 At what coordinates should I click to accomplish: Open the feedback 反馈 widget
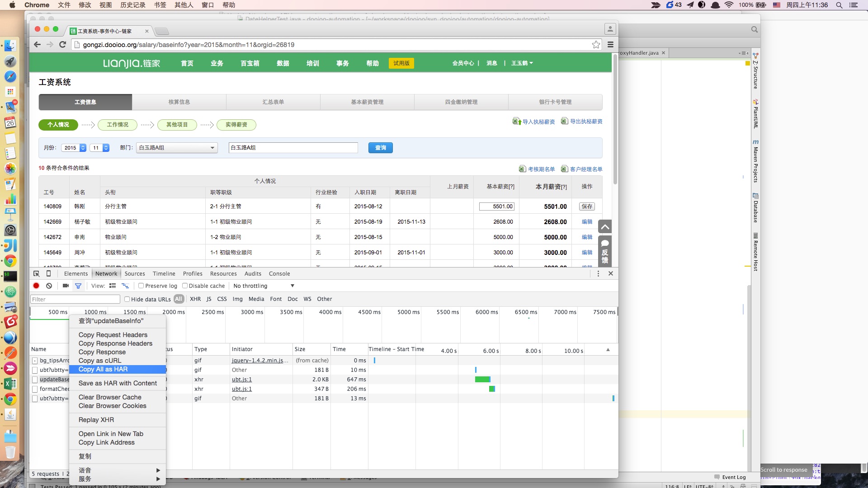point(605,251)
